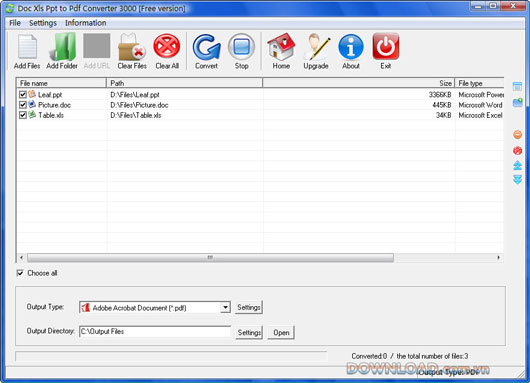The height and width of the screenshot is (383, 530).
Task: Click the Clear Files toolbar icon
Action: click(132, 47)
